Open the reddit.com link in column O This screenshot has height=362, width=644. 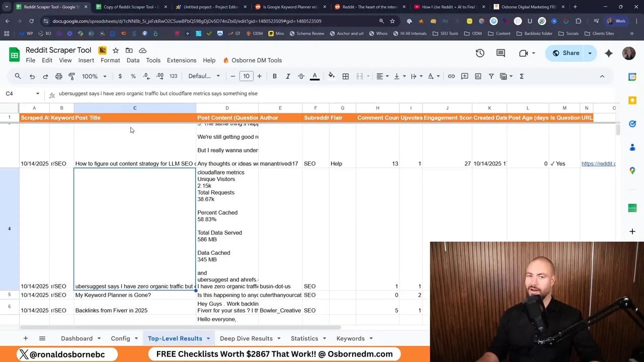click(599, 163)
